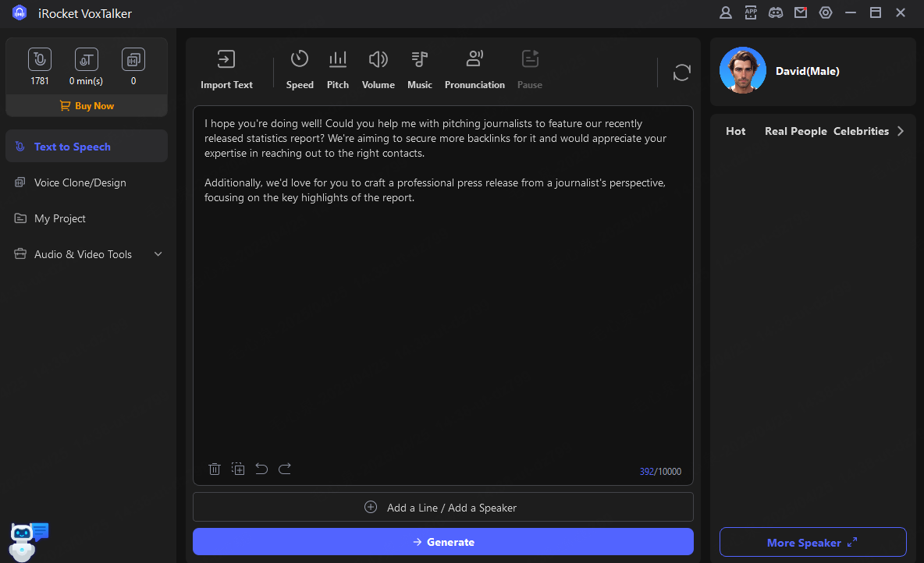The height and width of the screenshot is (563, 924).
Task: Check the mailbox notification icon
Action: click(x=801, y=12)
